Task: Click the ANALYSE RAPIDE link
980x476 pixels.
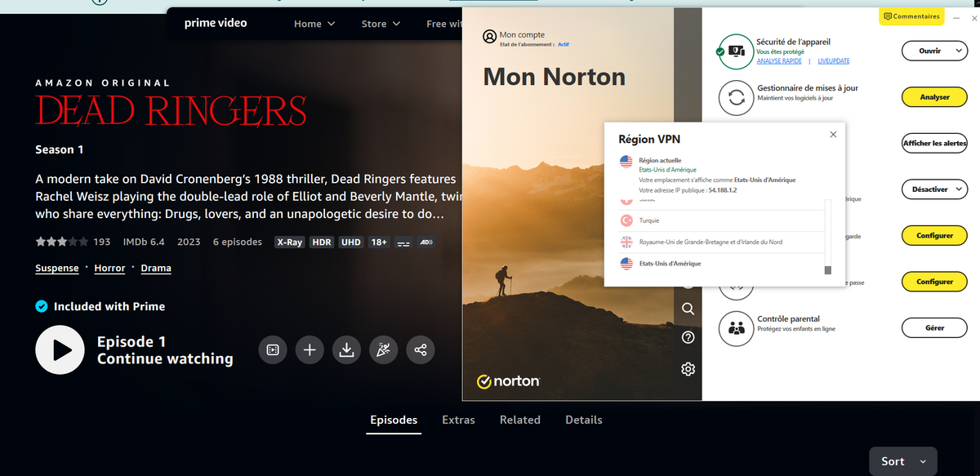Action: 779,61
